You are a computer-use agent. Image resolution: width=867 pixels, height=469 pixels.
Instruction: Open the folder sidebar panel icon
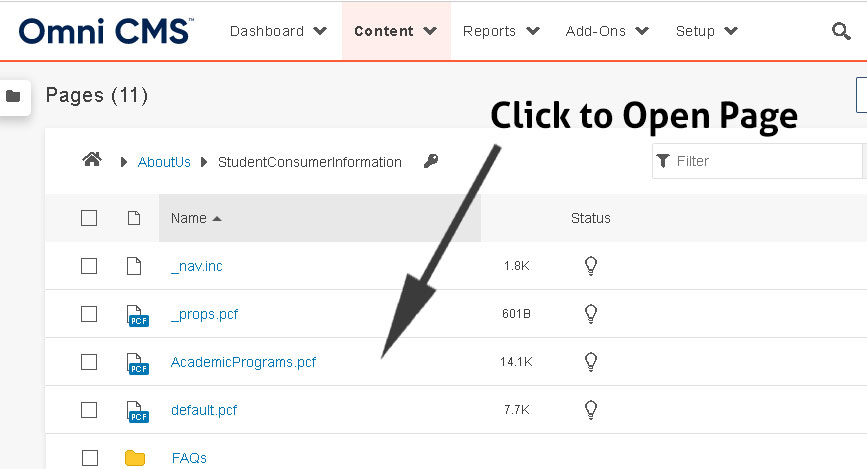tap(13, 96)
